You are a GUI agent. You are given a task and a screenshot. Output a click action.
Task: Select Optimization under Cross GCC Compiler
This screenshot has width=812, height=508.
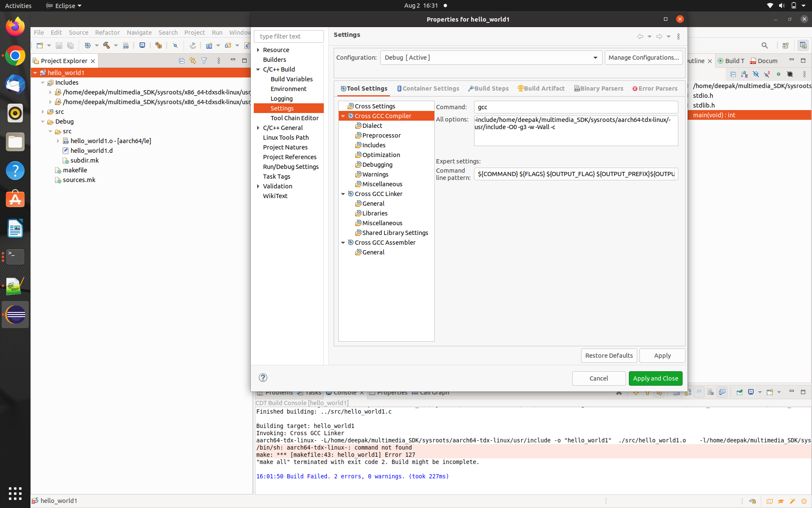tap(381, 155)
